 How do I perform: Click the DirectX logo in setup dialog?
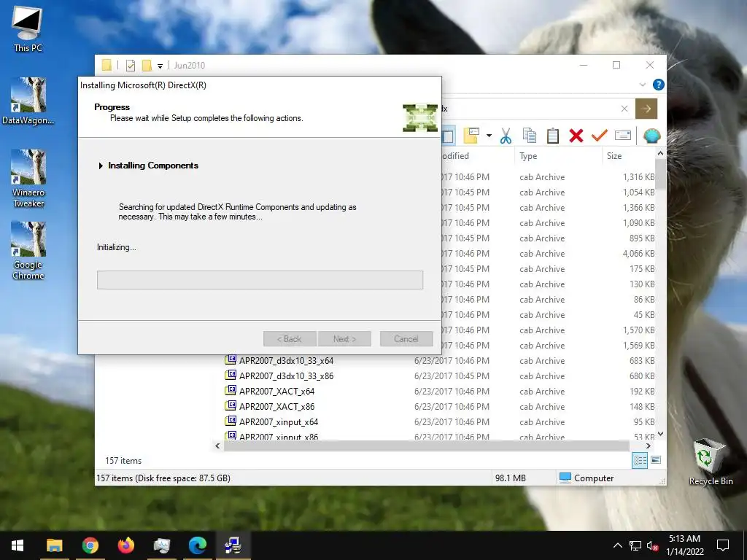click(x=420, y=117)
